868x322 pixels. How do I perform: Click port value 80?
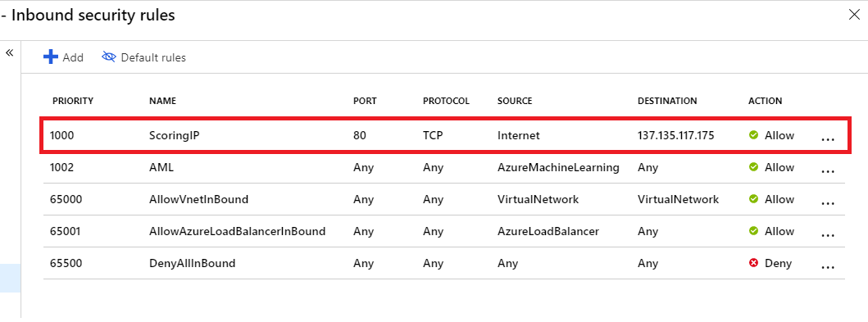(x=360, y=135)
